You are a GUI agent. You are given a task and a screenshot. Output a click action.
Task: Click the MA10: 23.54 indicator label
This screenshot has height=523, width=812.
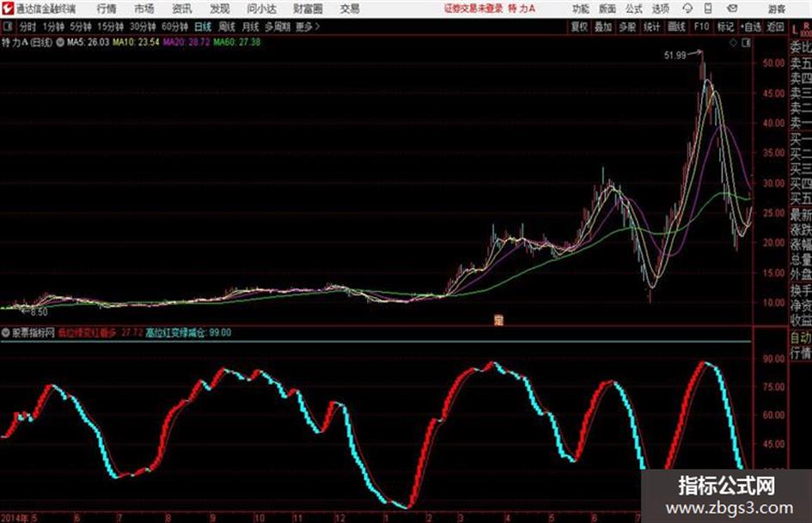pos(136,42)
